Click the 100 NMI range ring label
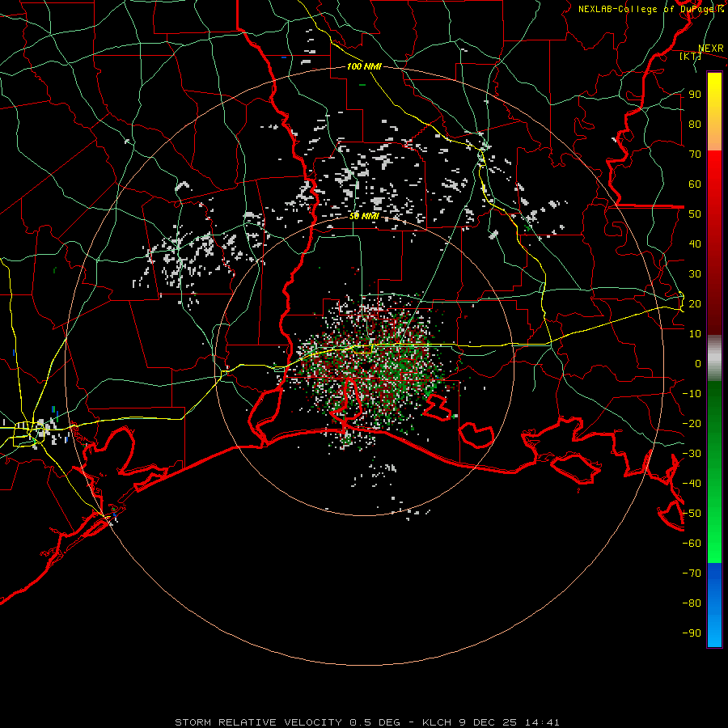This screenshot has width=728, height=728. pos(364,66)
